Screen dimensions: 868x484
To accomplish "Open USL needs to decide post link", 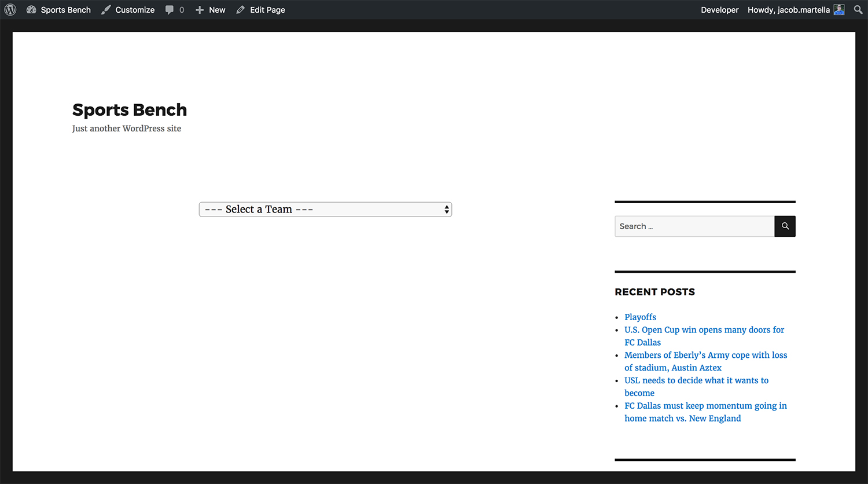I will 696,380.
